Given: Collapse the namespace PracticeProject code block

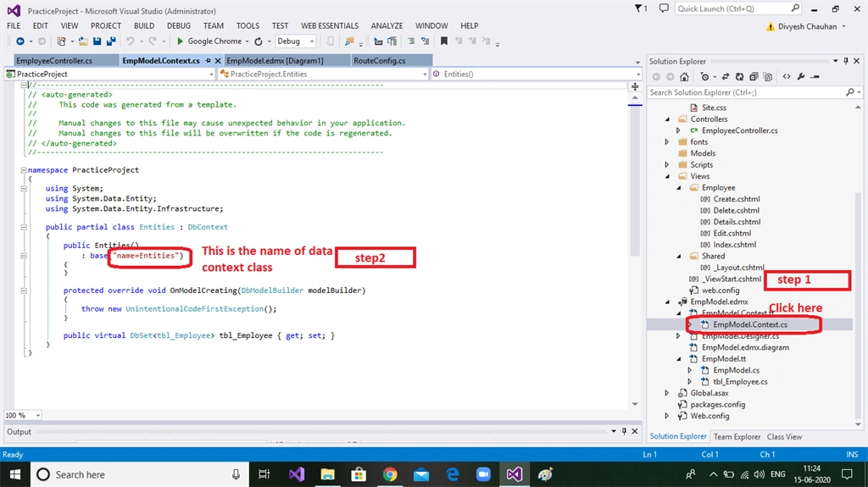Looking at the screenshot, I should (24, 170).
